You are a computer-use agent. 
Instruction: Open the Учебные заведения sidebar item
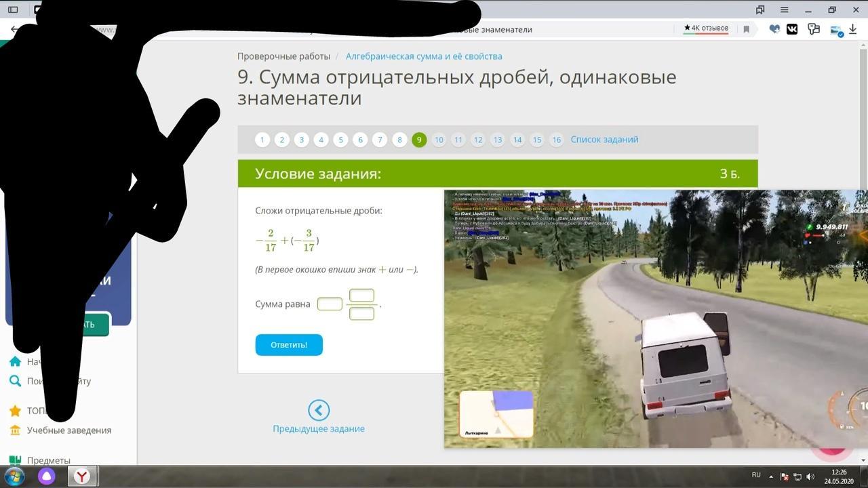tap(68, 430)
